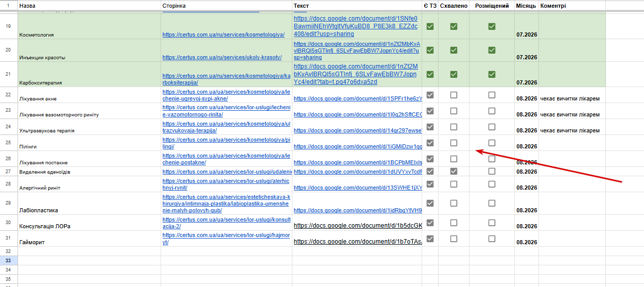Image resolution: width=644 pixels, height=287 pixels.
Task: Open Пілінги page link
Action: pyautogui.click(x=227, y=143)
